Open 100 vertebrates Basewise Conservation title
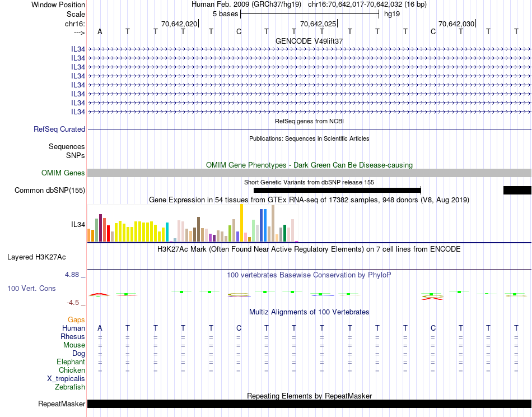The height and width of the screenshot is (417, 532). coord(309,275)
